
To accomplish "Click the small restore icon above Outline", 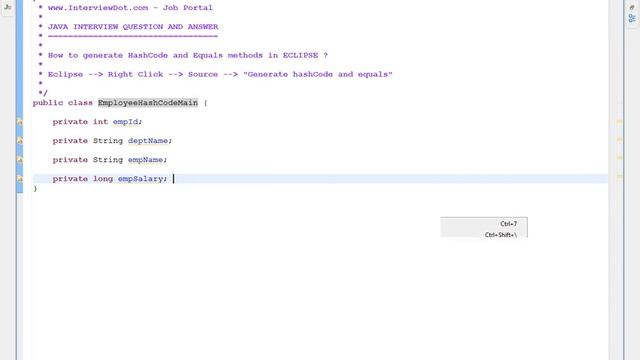I will coord(632,7).
